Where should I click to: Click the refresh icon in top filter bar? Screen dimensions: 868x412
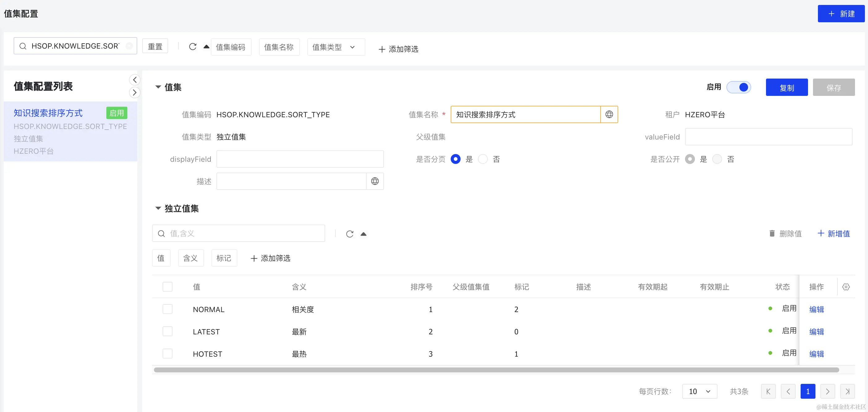pyautogui.click(x=192, y=46)
